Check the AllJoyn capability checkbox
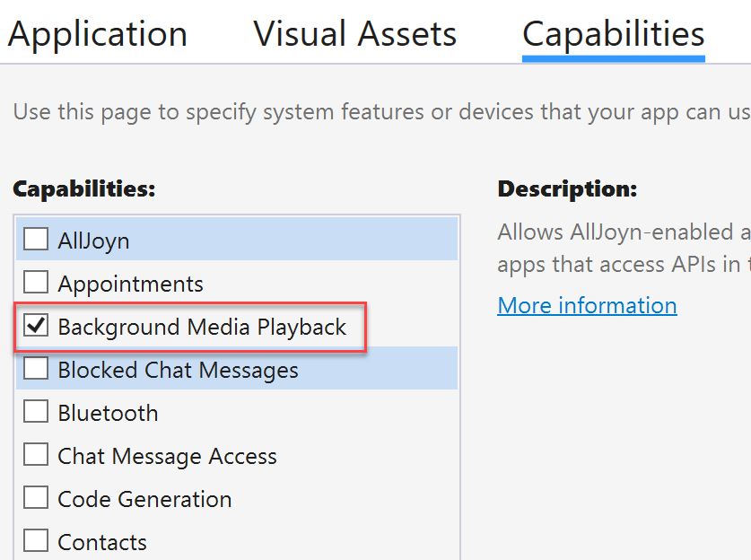This screenshot has height=560, width=751. (x=36, y=239)
